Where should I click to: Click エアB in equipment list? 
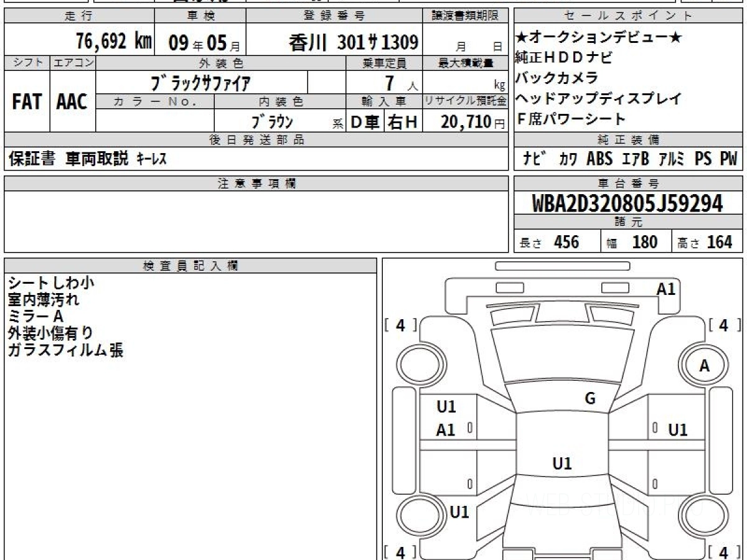point(635,159)
